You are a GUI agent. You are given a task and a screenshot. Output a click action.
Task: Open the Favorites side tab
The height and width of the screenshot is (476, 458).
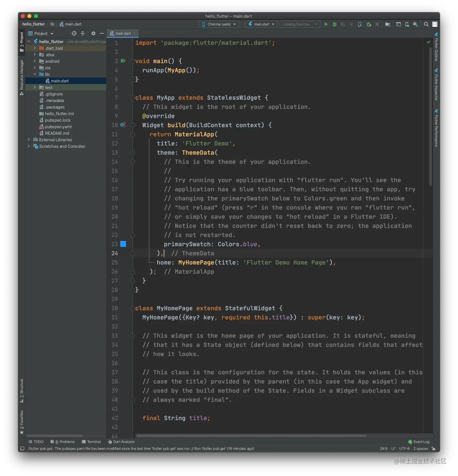click(x=22, y=422)
